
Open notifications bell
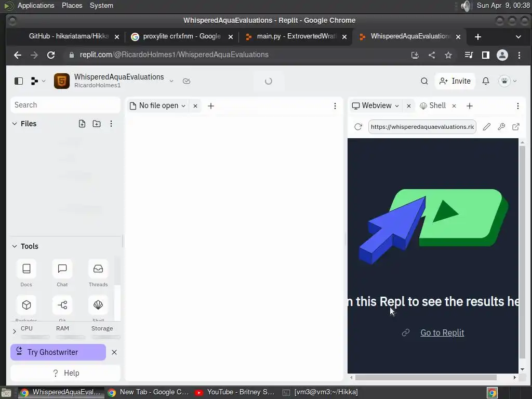pyautogui.click(x=486, y=81)
